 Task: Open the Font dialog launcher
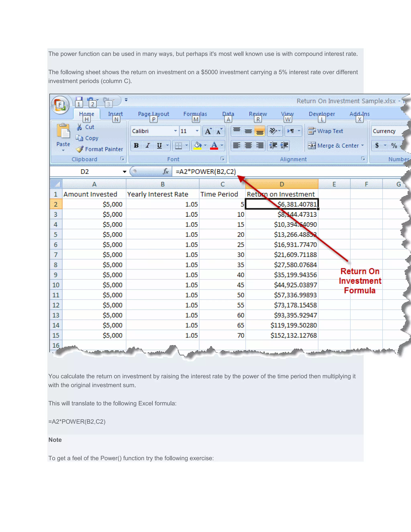click(223, 159)
